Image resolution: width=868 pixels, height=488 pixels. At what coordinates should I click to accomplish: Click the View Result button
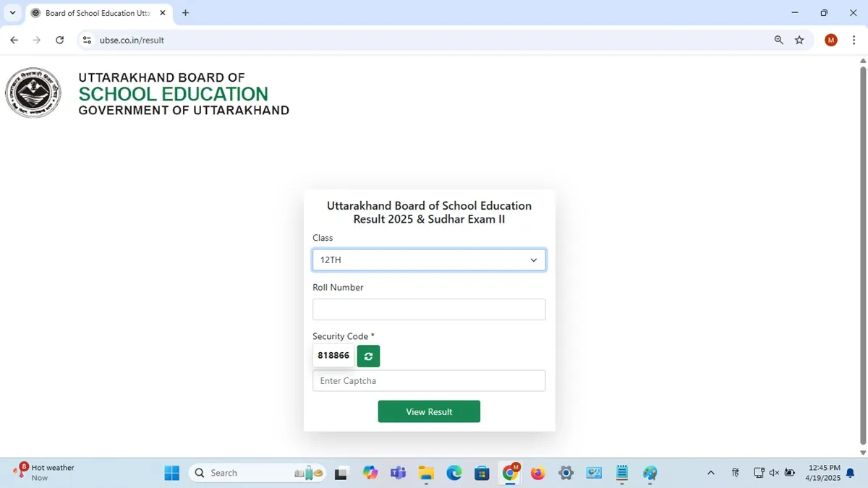point(429,411)
